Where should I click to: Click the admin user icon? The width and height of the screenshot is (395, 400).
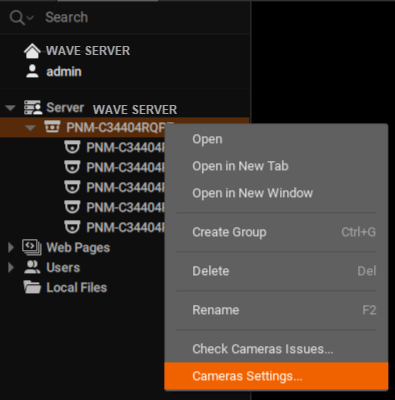pyautogui.click(x=32, y=71)
